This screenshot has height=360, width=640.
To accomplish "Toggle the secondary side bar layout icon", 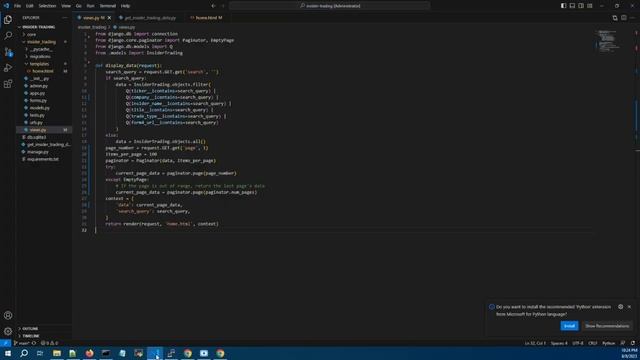I will point(581,6).
